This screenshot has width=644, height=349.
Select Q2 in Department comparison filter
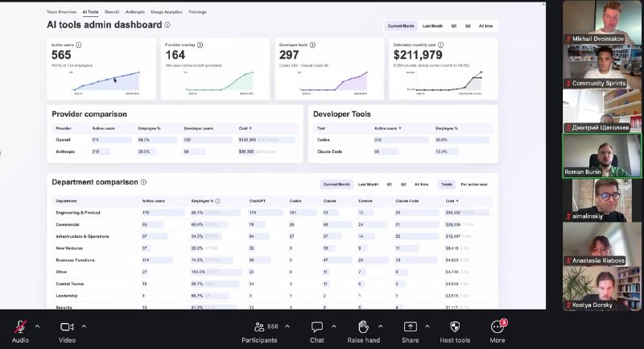[403, 184]
